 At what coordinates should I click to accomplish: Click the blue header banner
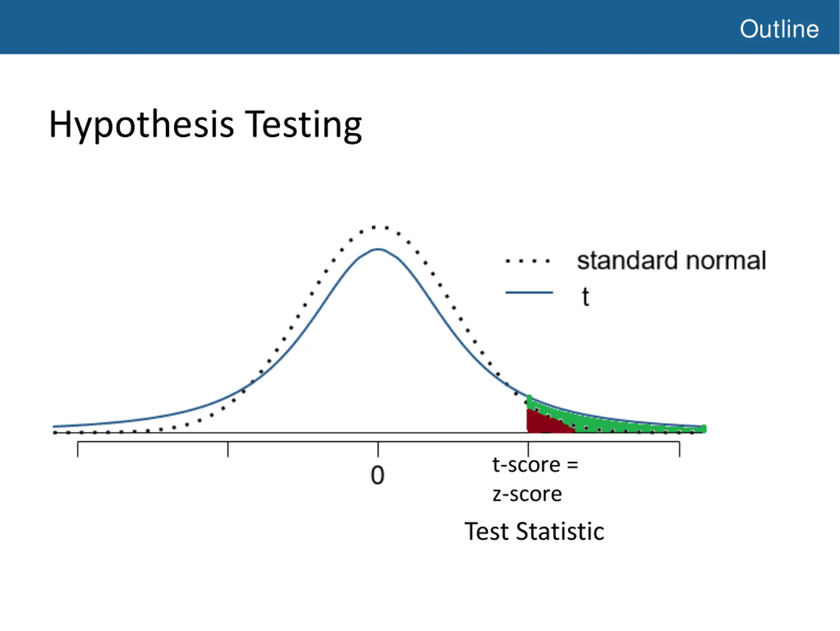click(420, 27)
